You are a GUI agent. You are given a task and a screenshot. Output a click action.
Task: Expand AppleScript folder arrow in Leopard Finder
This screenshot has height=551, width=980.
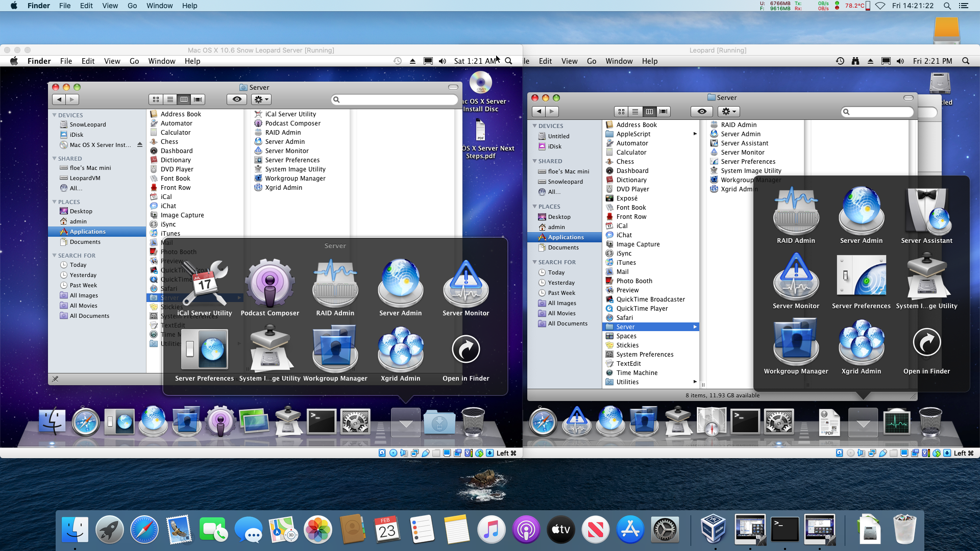695,134
